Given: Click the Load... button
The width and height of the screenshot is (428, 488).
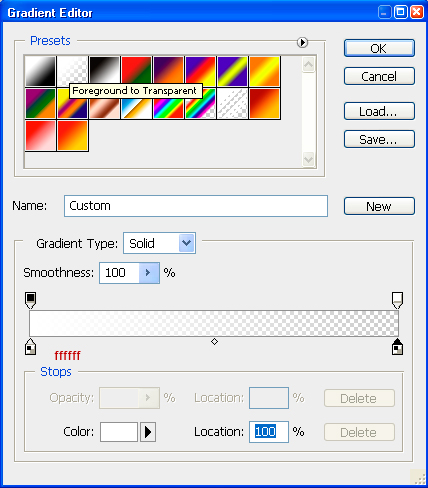Looking at the screenshot, I should click(379, 111).
